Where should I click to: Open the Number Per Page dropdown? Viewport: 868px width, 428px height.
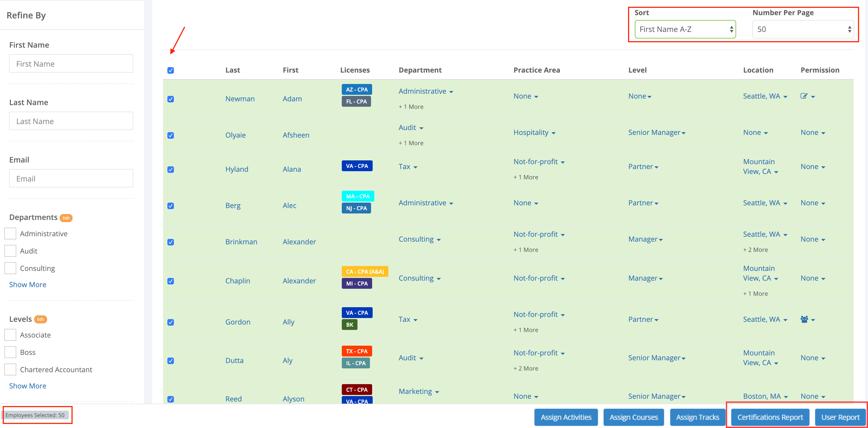pos(803,29)
